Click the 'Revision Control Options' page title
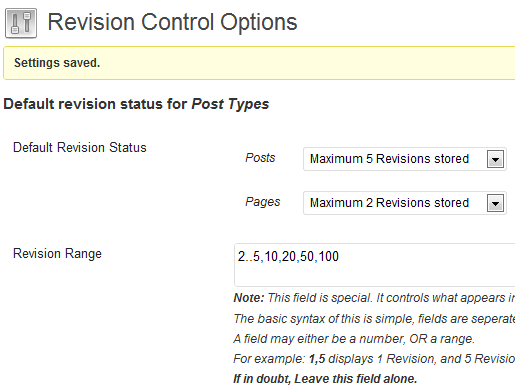This screenshot has height=392, width=515. 172,22
